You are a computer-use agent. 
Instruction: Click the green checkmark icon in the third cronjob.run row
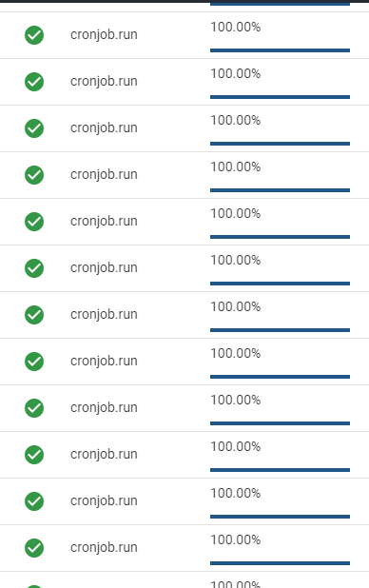point(34,128)
